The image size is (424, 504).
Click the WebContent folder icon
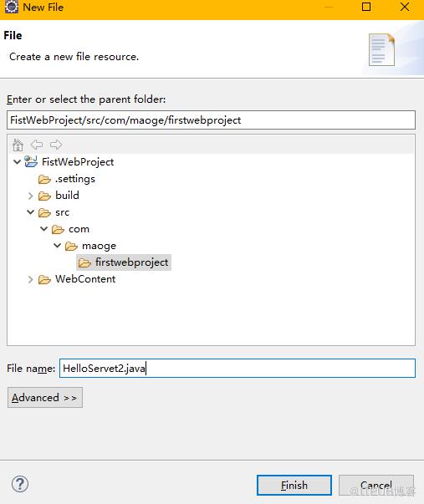(x=44, y=280)
